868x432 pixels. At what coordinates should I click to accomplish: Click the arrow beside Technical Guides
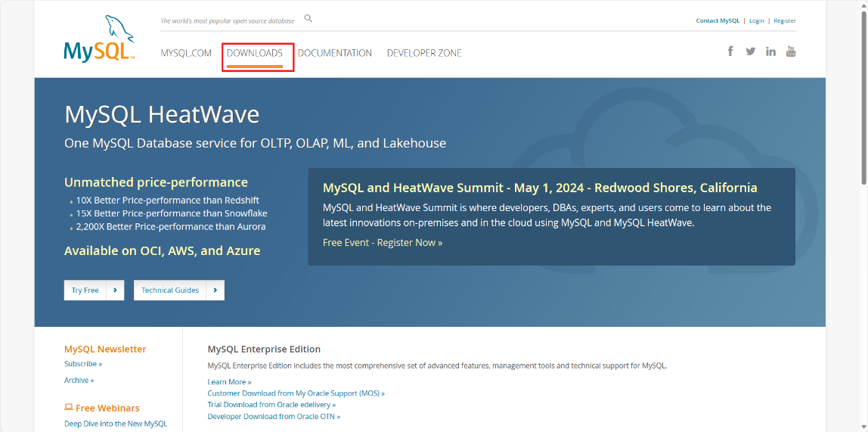point(215,291)
